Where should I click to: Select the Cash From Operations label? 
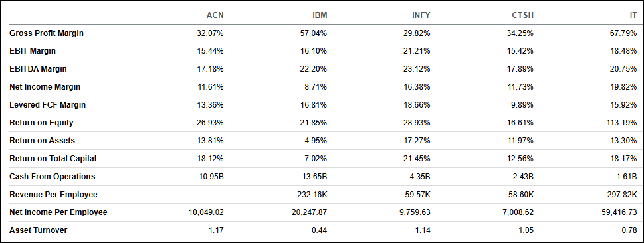point(52,177)
